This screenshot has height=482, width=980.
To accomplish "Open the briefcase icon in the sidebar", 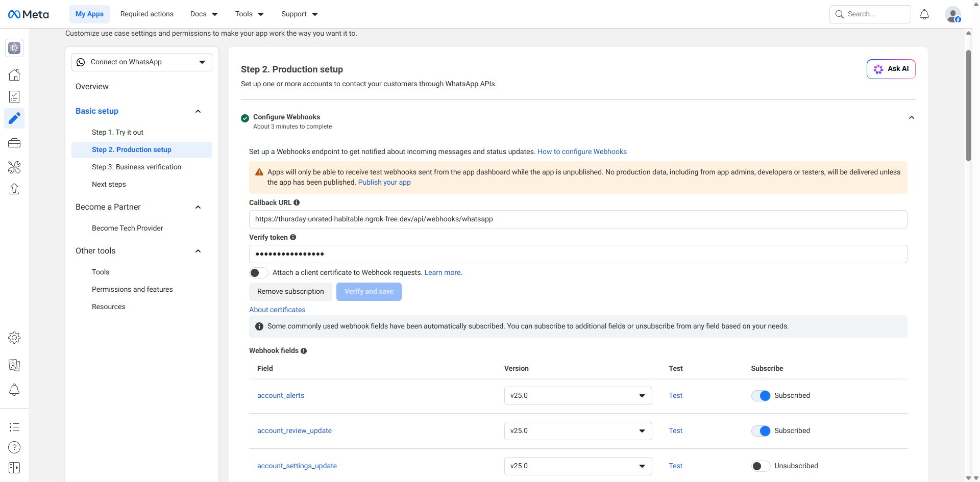I will click(14, 143).
